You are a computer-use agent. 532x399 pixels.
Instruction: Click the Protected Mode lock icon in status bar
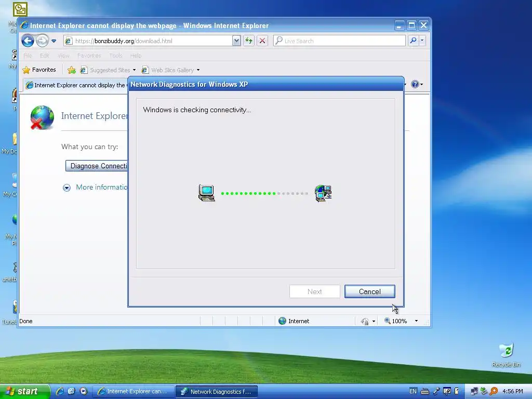click(x=365, y=321)
